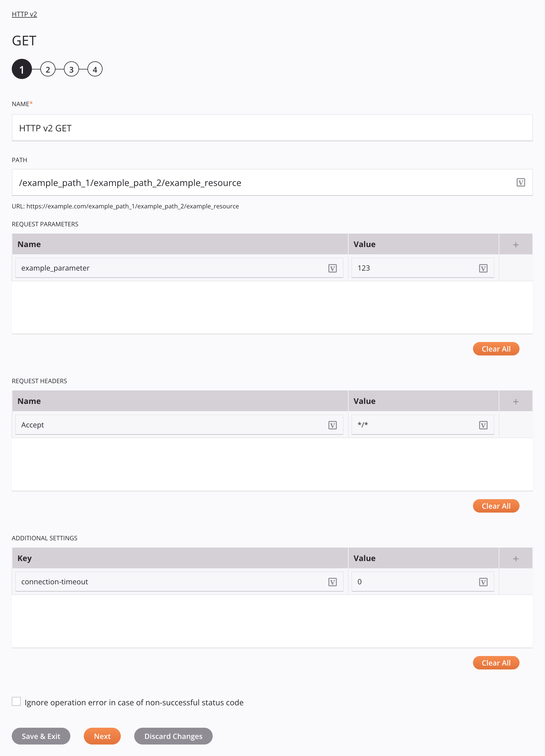Enable the checkbox for non-successful status code
This screenshot has width=545, height=756.
point(17,701)
